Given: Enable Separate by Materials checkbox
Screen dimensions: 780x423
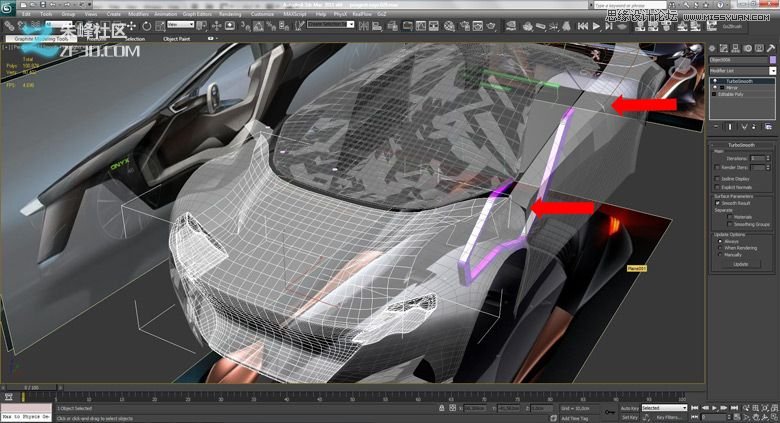Looking at the screenshot, I should pyautogui.click(x=730, y=217).
